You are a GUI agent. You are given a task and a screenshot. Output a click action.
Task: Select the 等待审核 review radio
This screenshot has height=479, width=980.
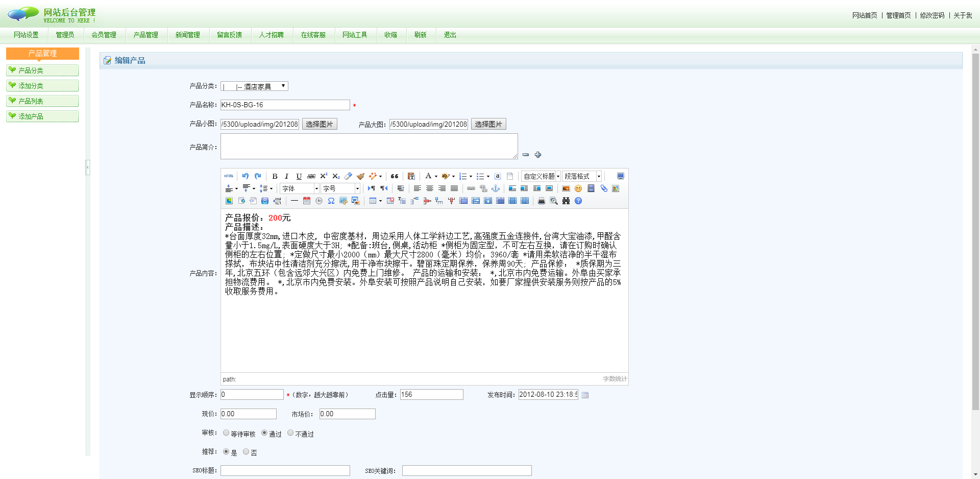point(226,433)
